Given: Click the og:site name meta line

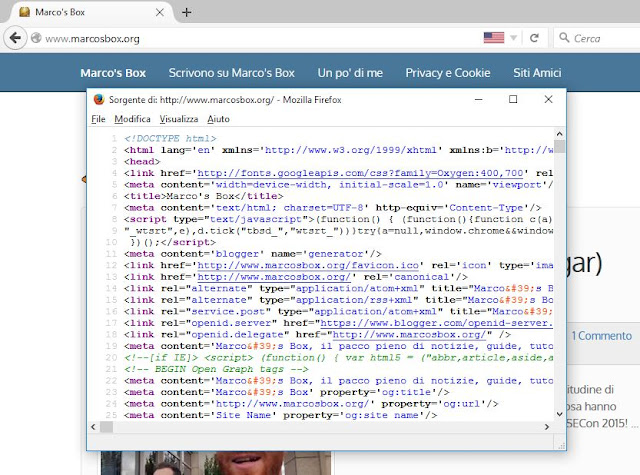Looking at the screenshot, I should [x=280, y=415].
